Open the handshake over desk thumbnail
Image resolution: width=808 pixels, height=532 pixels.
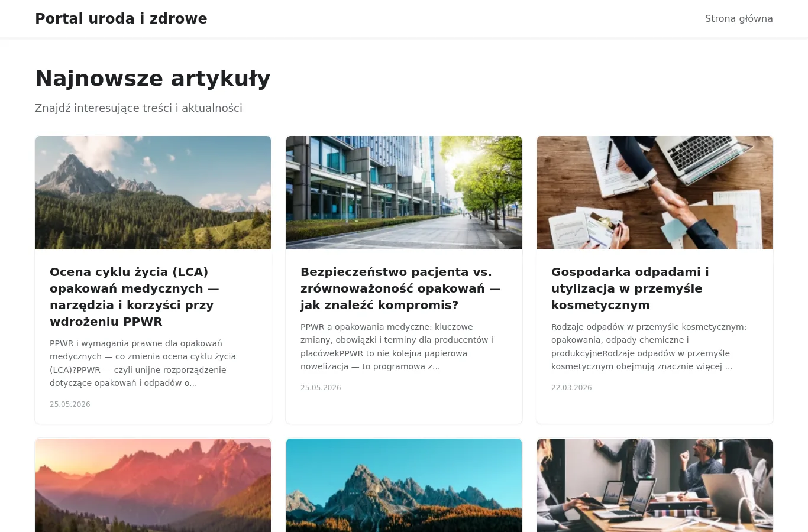click(x=655, y=193)
